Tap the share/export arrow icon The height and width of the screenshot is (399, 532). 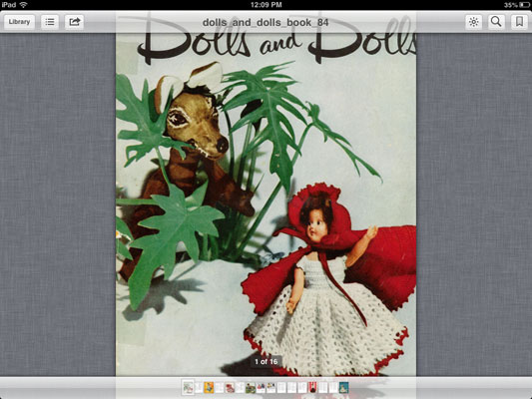(74, 22)
